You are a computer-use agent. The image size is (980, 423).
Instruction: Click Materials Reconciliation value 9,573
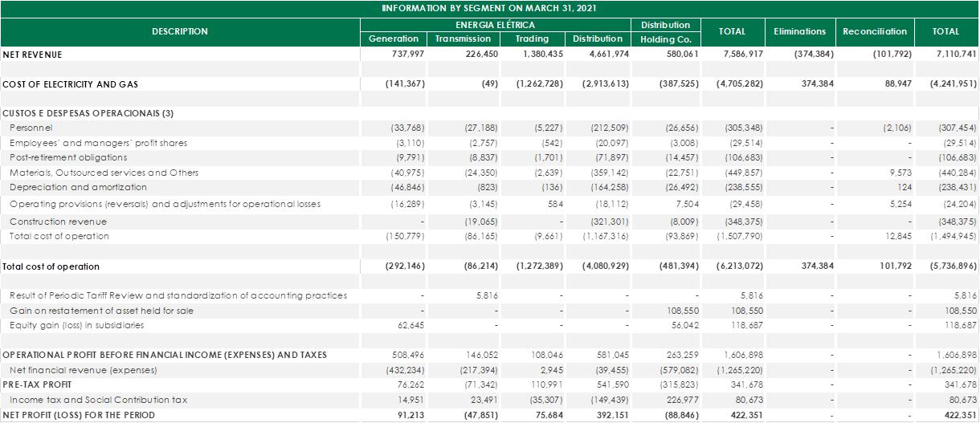point(901,173)
